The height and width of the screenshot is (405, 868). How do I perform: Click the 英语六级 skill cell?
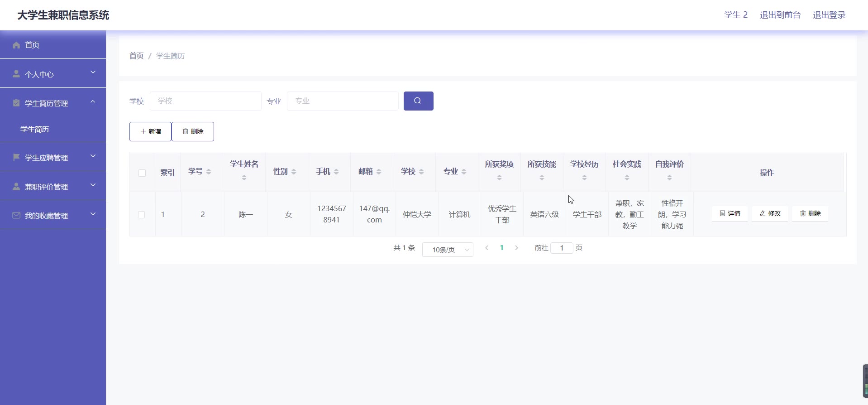[x=544, y=214]
